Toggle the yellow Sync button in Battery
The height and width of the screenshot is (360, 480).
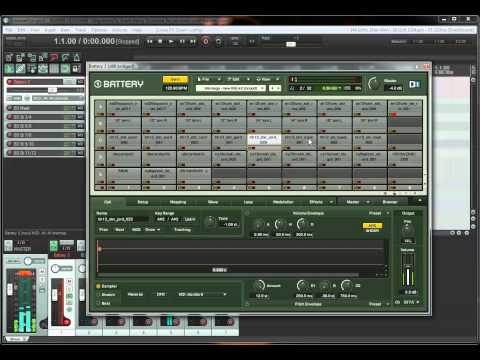tap(175, 79)
